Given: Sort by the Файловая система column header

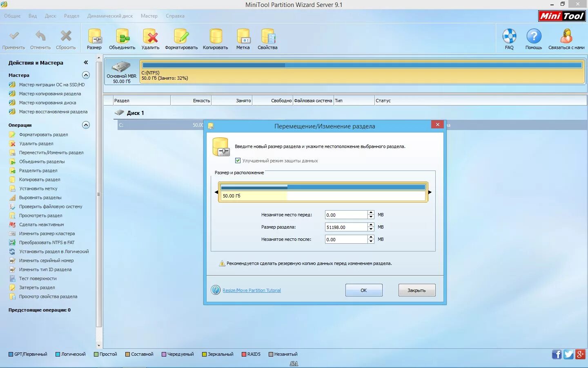Looking at the screenshot, I should pyautogui.click(x=313, y=101).
